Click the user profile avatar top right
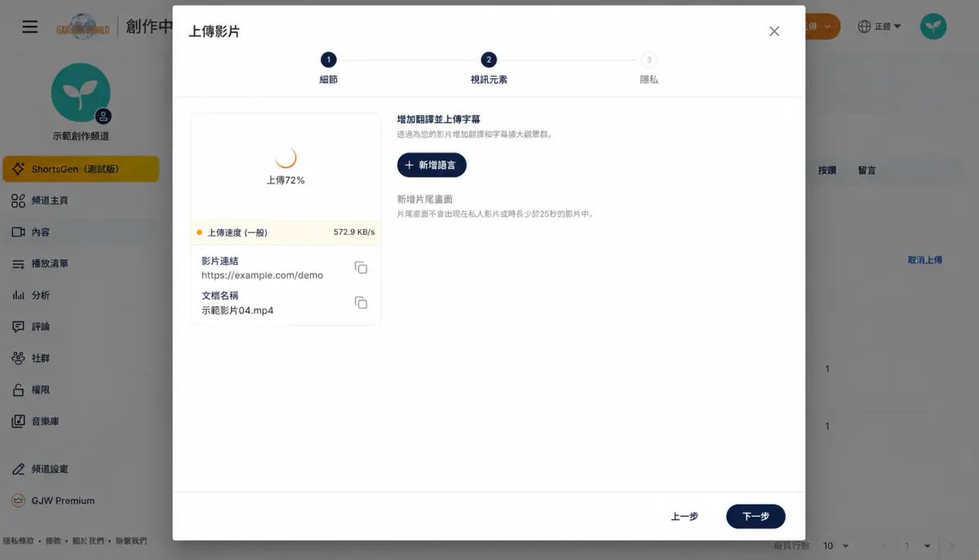The image size is (979, 560). pos(933,27)
